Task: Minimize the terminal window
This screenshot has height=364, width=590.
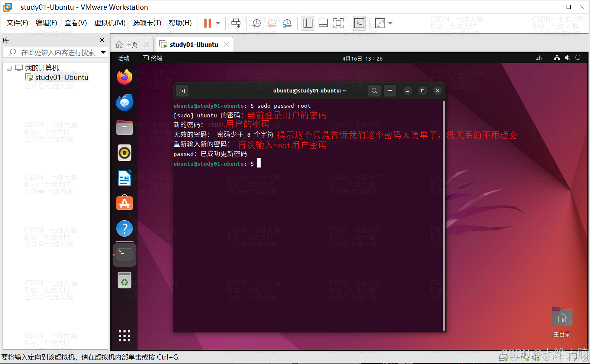Action: click(408, 91)
